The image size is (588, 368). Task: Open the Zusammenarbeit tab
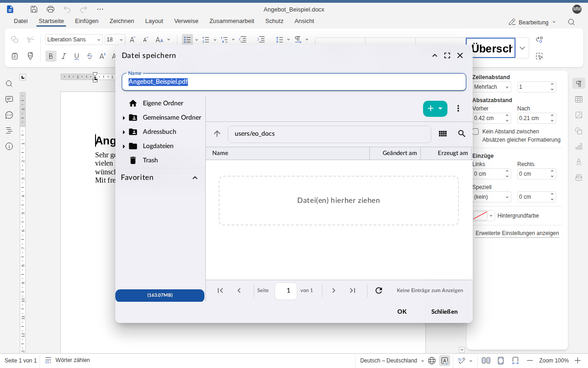(232, 21)
